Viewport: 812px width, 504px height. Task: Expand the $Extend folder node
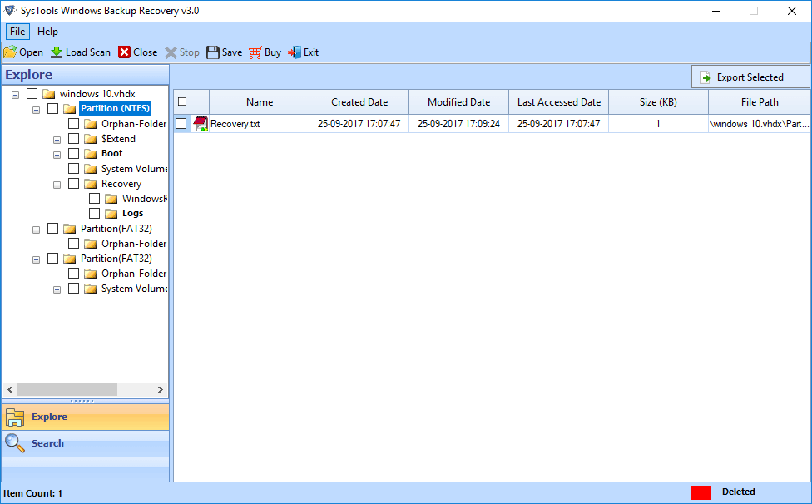coord(57,141)
